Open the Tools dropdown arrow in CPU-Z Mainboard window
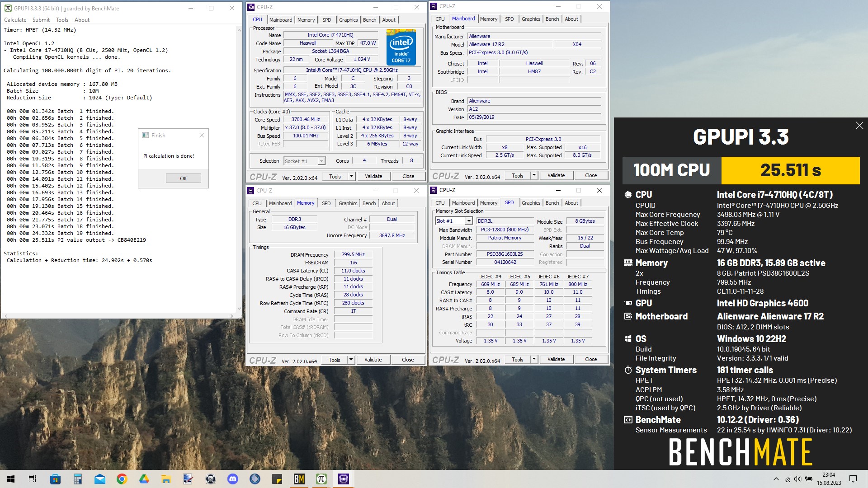 click(534, 175)
